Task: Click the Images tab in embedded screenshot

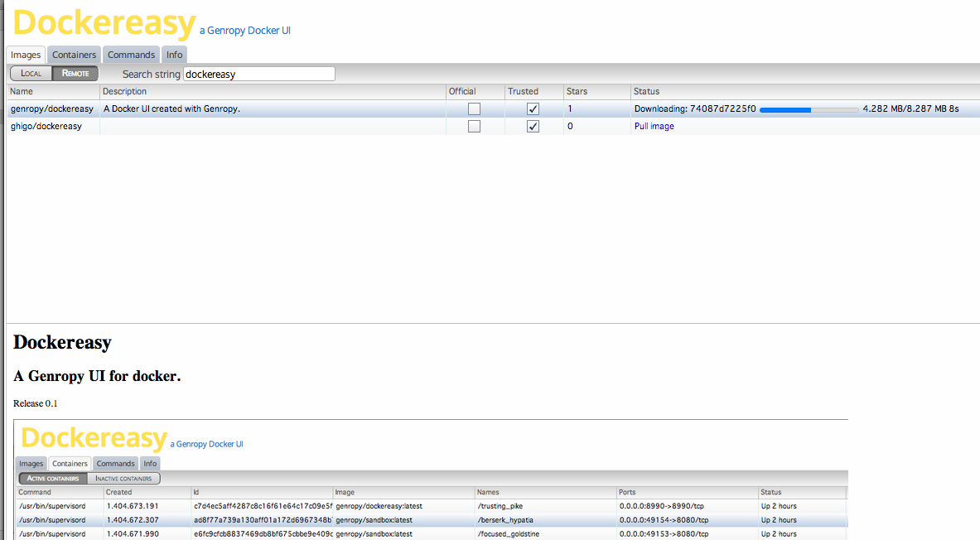Action: (x=31, y=464)
